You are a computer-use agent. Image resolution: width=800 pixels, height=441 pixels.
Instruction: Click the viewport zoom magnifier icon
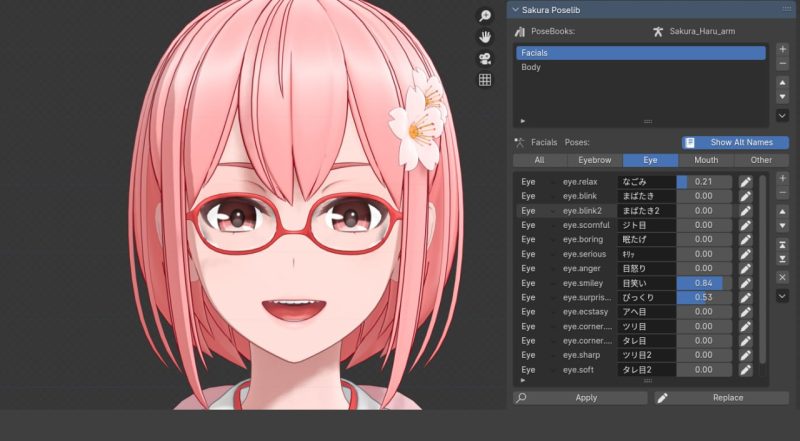click(x=485, y=15)
